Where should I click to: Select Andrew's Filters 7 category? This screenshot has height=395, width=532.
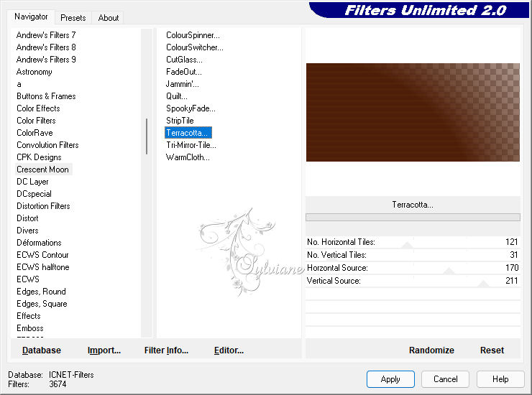[46, 35]
